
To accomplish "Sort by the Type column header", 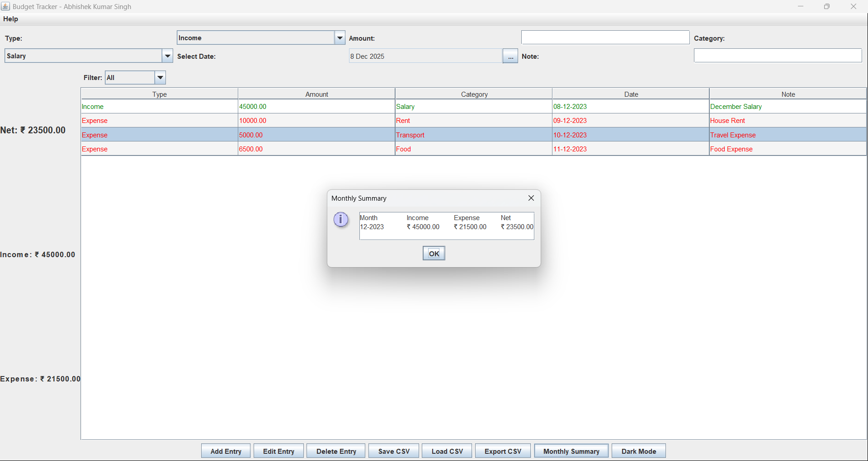I will point(160,94).
